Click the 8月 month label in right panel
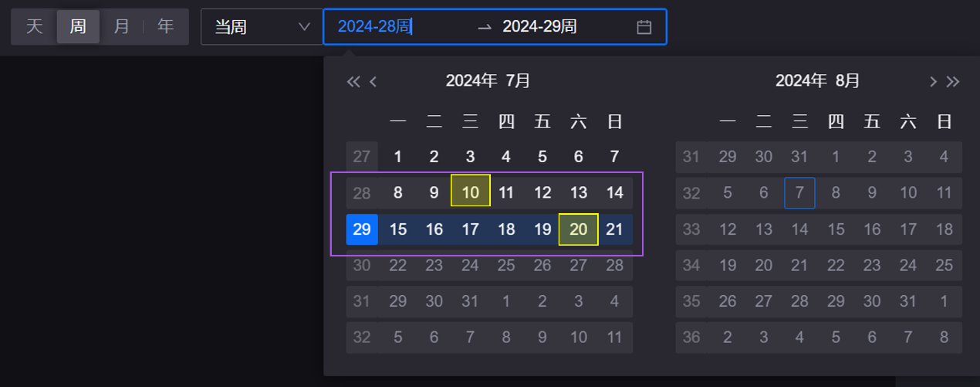 tap(847, 81)
